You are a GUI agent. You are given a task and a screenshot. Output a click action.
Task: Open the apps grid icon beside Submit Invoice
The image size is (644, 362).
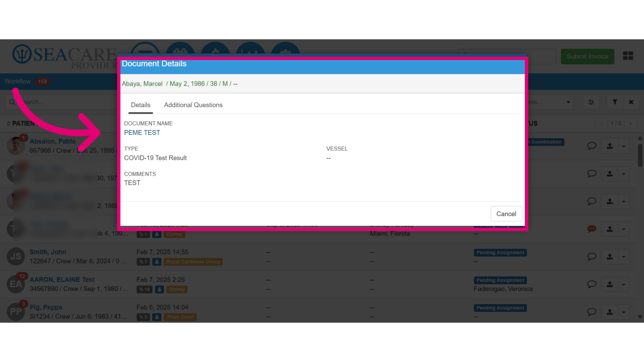[628, 56]
